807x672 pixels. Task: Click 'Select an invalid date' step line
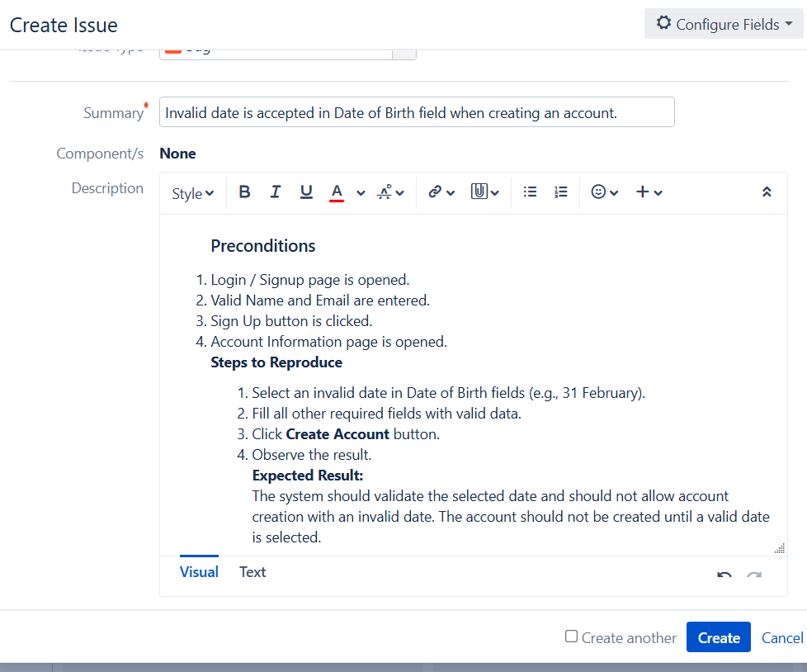tap(448, 393)
